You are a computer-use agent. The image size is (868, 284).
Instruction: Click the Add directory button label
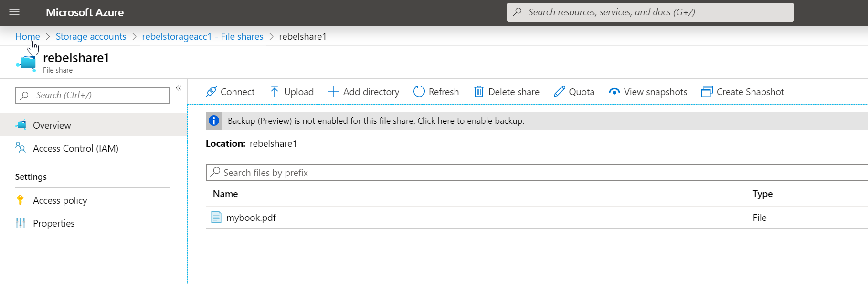pos(371,92)
